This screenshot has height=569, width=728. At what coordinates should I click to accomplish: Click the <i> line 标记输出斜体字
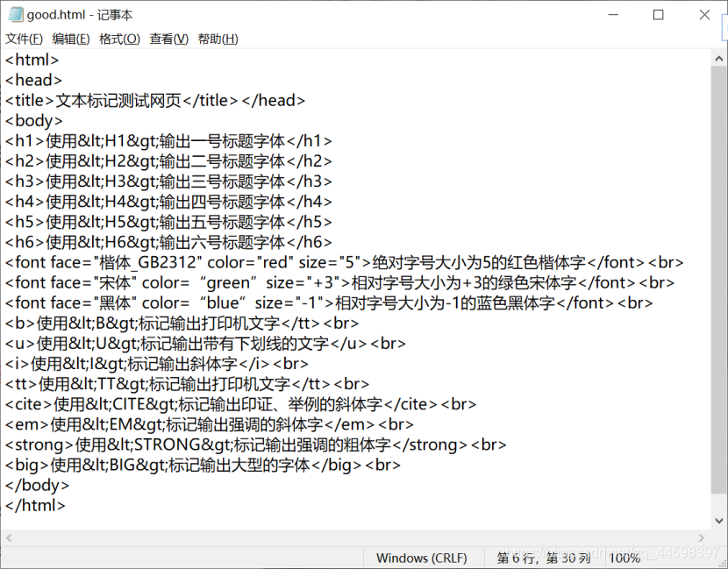click(156, 364)
